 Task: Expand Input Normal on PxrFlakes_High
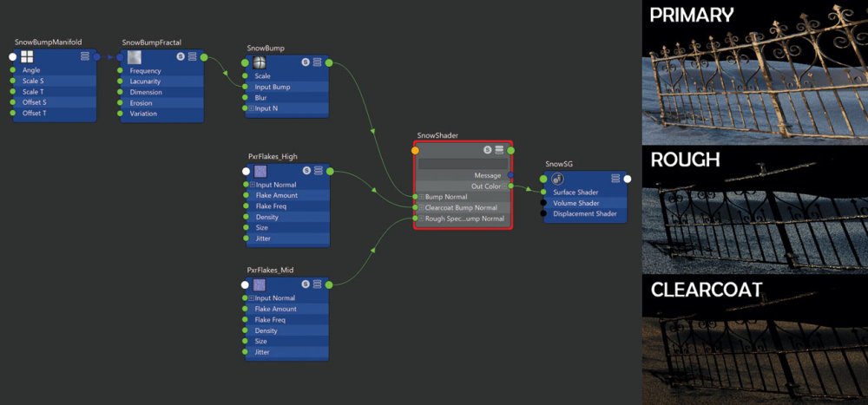(253, 185)
